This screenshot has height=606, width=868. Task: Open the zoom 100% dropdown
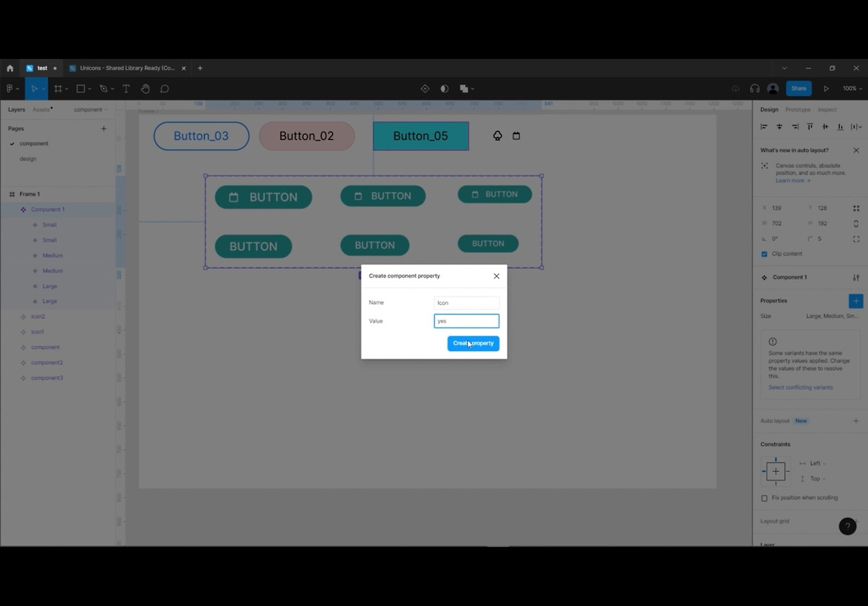pyautogui.click(x=852, y=89)
